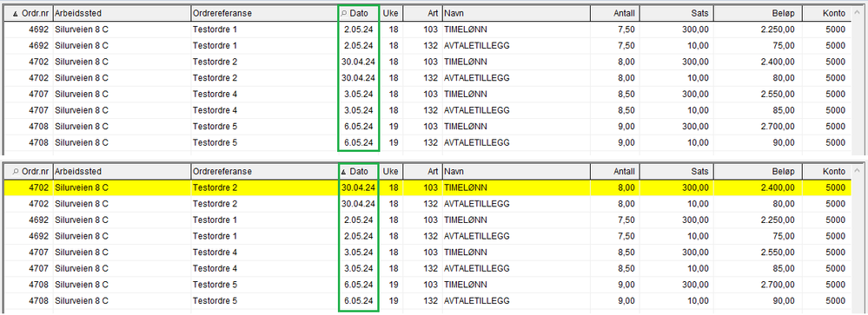Select amount 80,00 in the lower table
868x315 pixels.
click(x=785, y=204)
